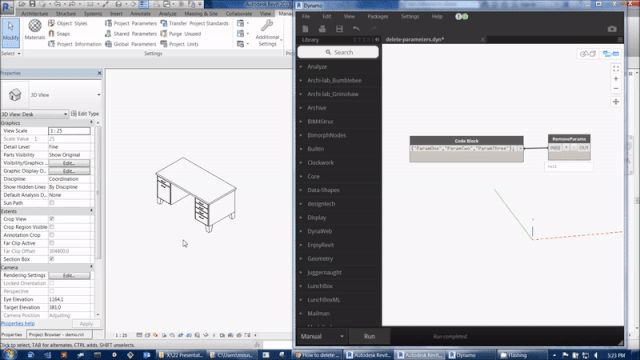This screenshot has height=360, width=640.
Task: Click Rendering Settings Edit button
Action: [x=69, y=275]
